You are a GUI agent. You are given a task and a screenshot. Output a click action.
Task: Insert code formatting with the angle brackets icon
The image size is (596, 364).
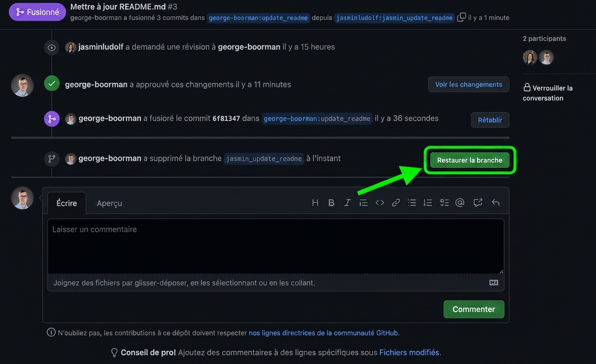click(380, 203)
